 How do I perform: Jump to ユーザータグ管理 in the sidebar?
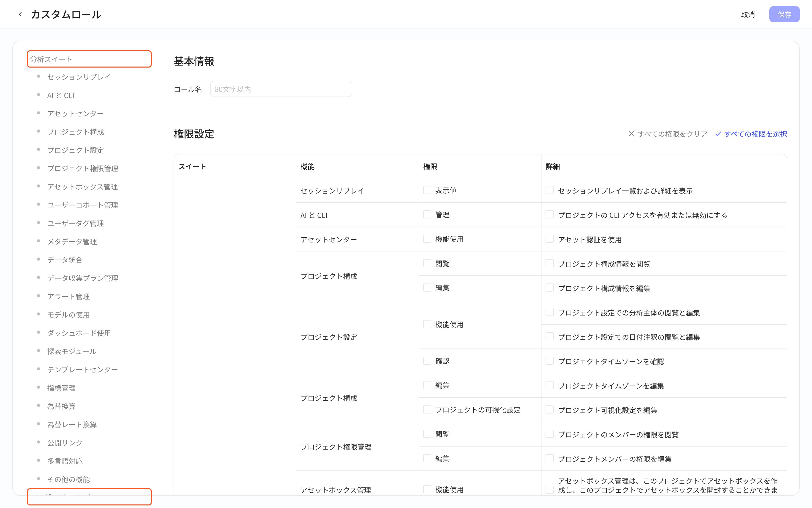pyautogui.click(x=76, y=224)
